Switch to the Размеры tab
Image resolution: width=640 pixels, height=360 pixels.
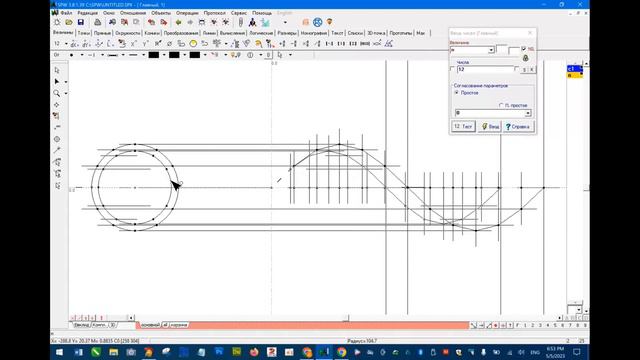click(287, 33)
